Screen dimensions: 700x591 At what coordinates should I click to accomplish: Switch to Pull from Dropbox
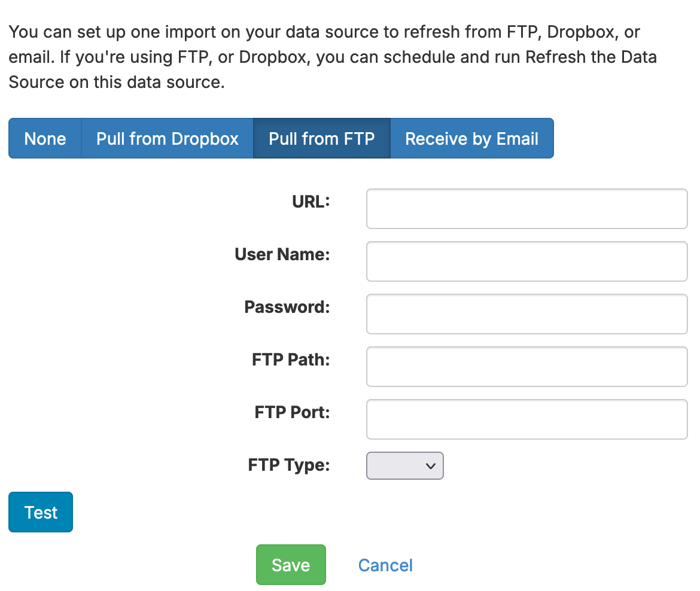pyautogui.click(x=168, y=139)
